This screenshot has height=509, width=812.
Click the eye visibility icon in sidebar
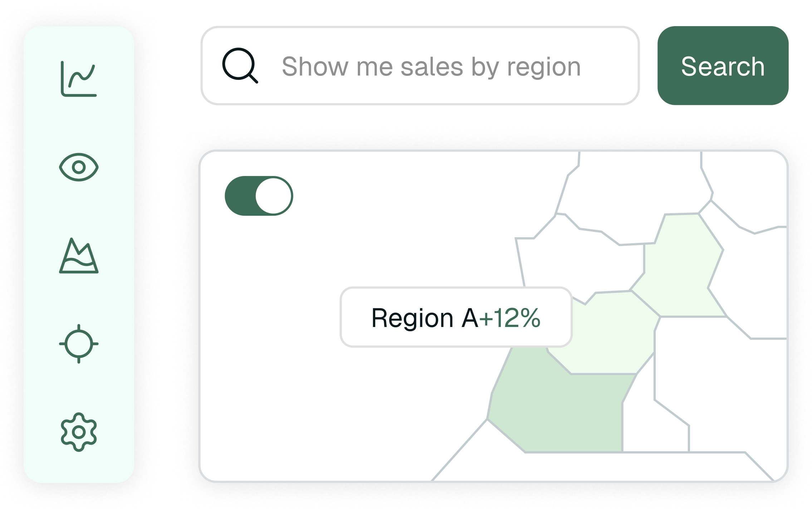[79, 167]
